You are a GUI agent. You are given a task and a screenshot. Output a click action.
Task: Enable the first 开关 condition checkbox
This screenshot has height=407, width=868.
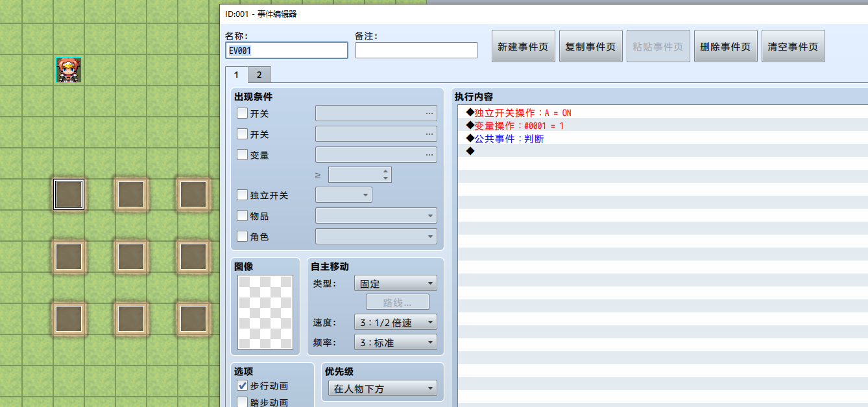point(242,113)
